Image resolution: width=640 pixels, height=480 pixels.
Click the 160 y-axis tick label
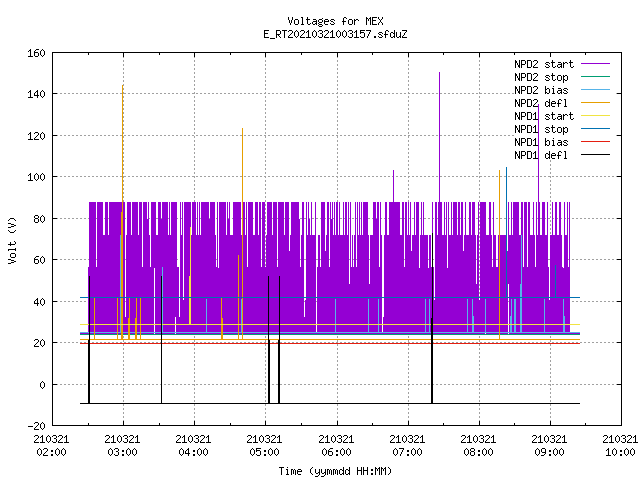tap(36, 53)
